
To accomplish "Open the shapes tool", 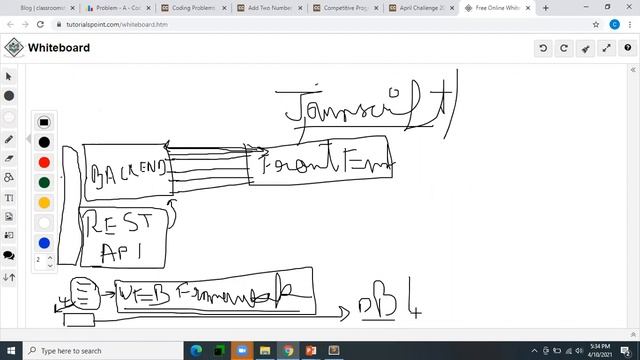I will point(9,178).
